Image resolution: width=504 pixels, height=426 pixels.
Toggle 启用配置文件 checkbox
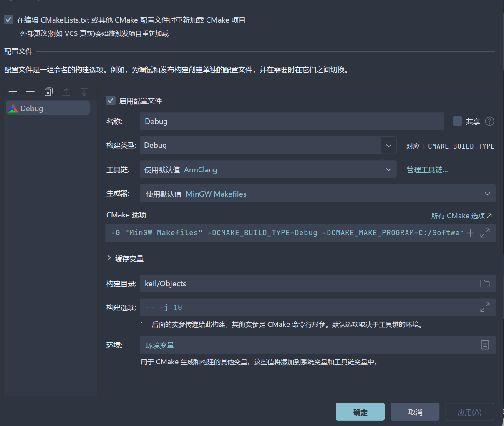(x=111, y=101)
